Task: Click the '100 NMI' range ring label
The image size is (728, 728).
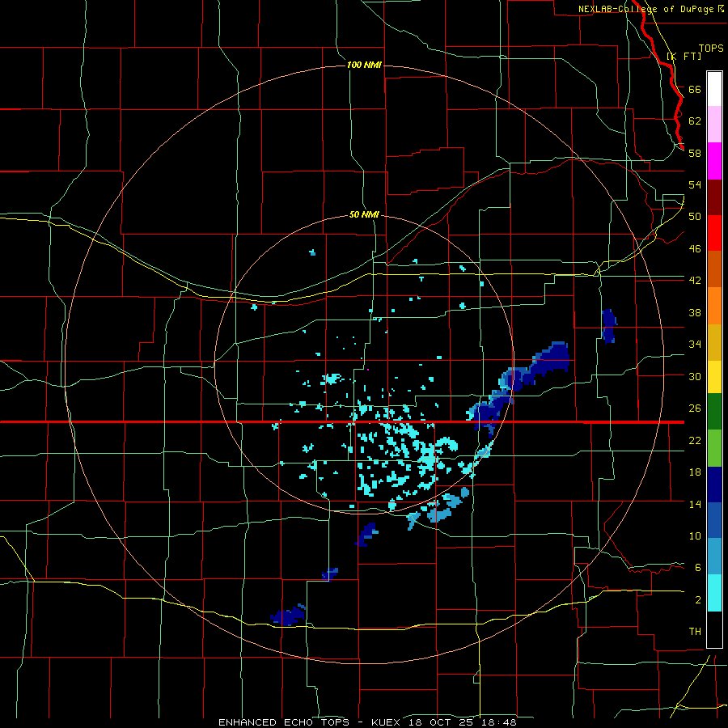Action: 364,65
